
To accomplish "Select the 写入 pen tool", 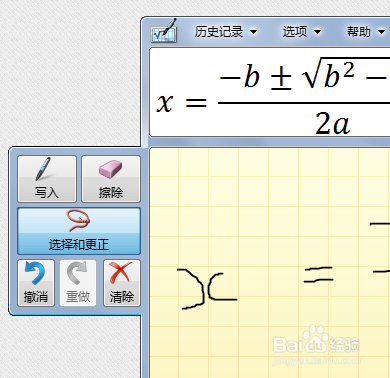I will coord(47,179).
